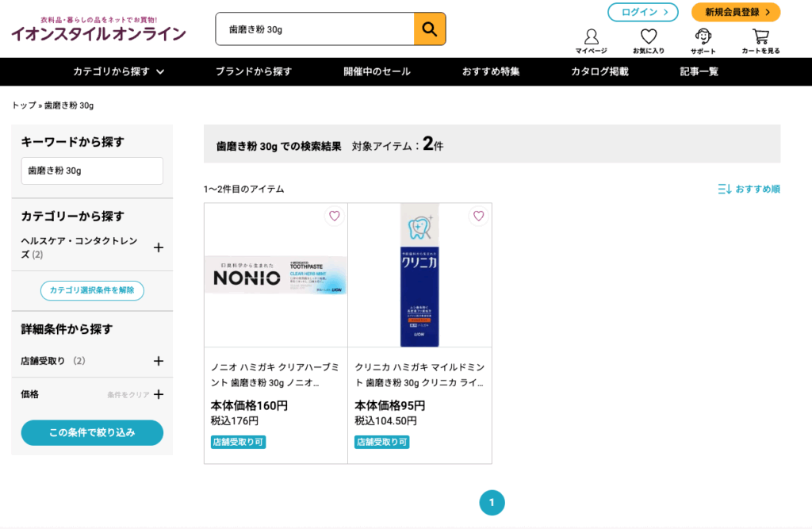Open the マイページ user icon
Viewport: 812px width, 529px height.
point(591,41)
